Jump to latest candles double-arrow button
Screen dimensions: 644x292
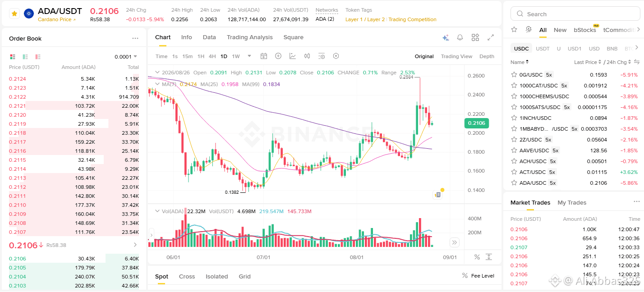click(455, 242)
